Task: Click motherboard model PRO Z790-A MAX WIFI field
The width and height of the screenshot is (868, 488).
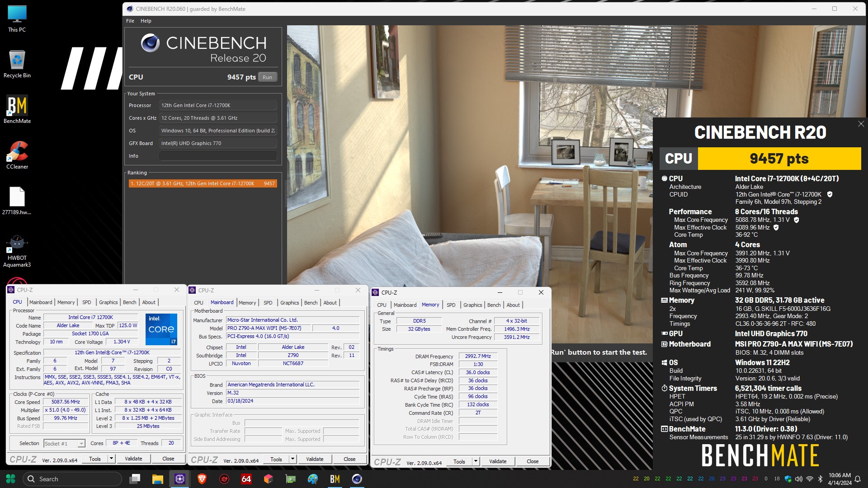Action: click(269, 328)
